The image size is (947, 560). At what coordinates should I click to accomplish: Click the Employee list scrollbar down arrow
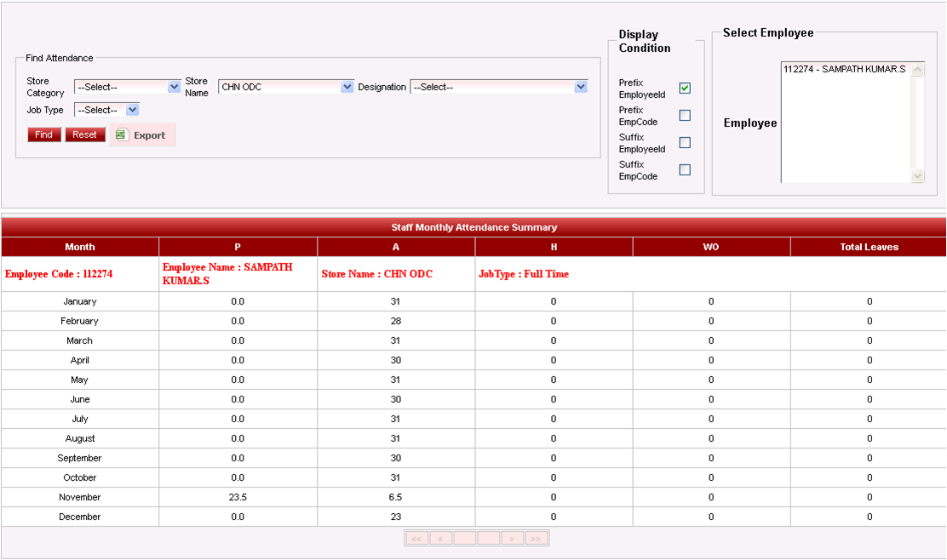click(918, 176)
